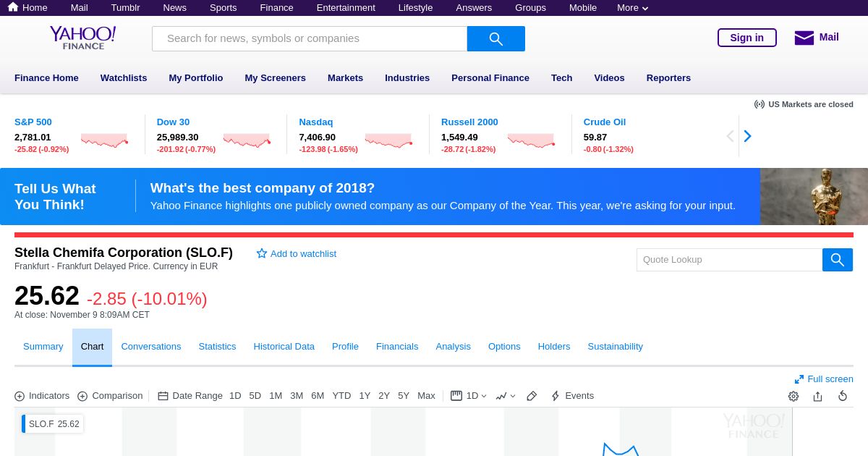Toggle the Events lightning icon

point(556,396)
